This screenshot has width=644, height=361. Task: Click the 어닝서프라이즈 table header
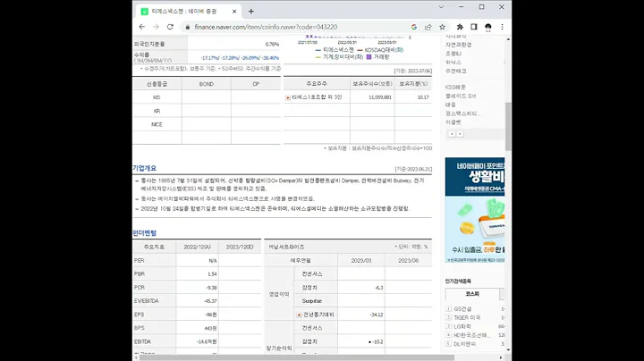[x=286, y=247]
